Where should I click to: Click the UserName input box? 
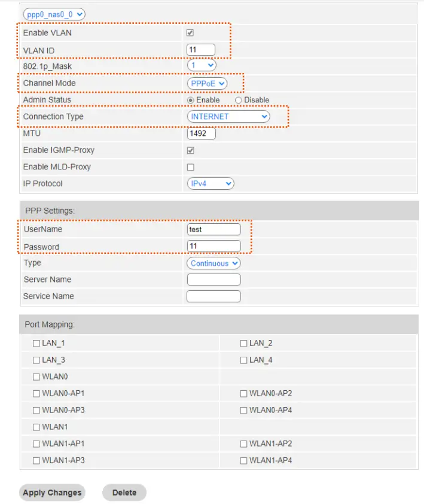[213, 229]
